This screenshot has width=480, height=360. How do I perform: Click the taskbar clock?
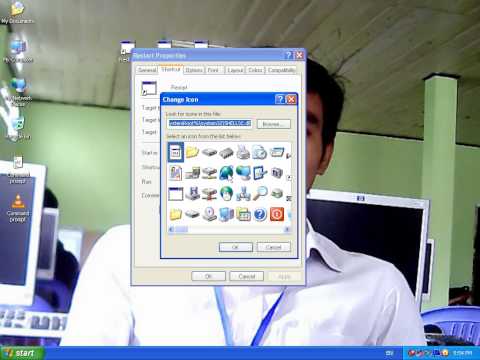(x=463, y=353)
